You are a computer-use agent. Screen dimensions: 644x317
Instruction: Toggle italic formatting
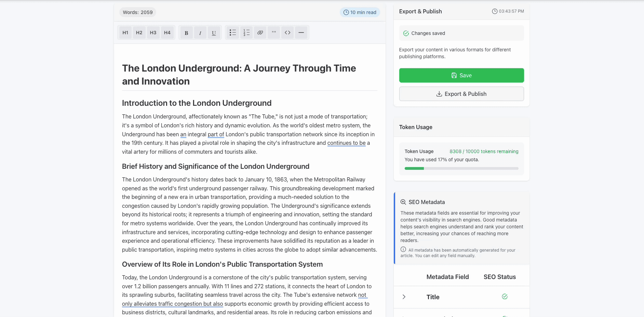point(200,33)
